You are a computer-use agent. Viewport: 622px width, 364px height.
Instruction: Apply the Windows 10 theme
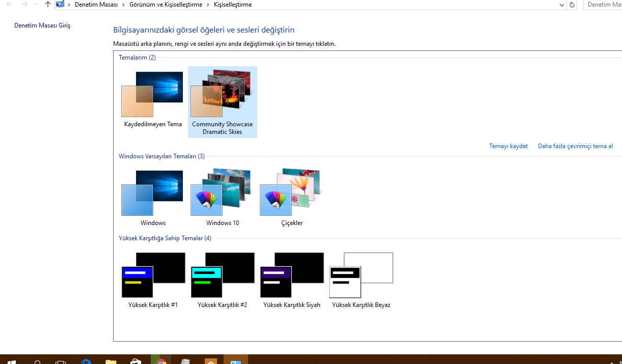223,199
